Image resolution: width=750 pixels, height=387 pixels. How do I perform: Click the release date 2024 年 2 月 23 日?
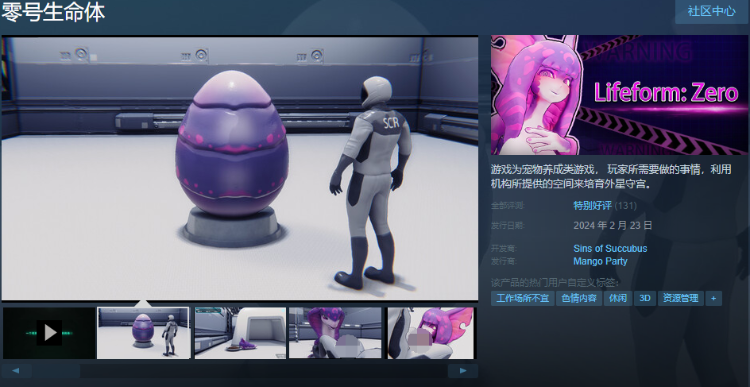[x=613, y=225]
